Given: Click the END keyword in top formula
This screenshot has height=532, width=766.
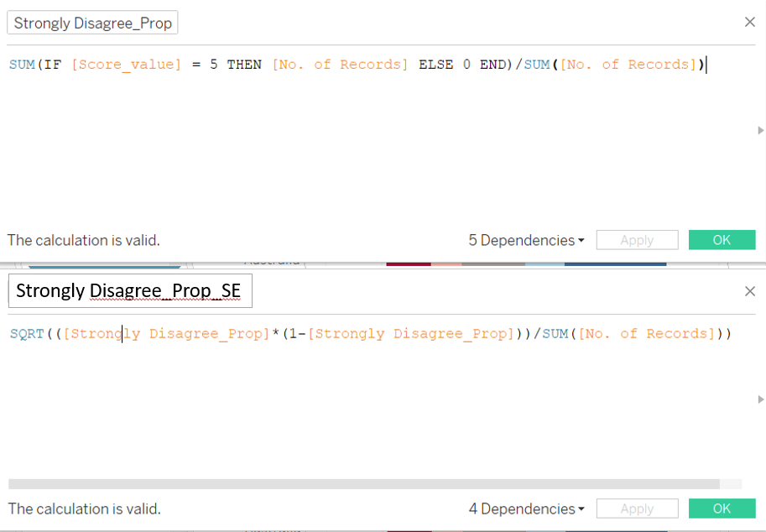Looking at the screenshot, I should pos(492,65).
